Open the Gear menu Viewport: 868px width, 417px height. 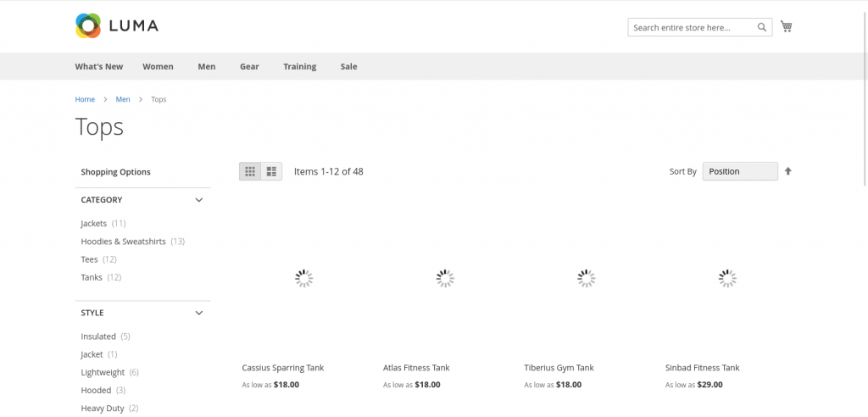click(x=249, y=66)
